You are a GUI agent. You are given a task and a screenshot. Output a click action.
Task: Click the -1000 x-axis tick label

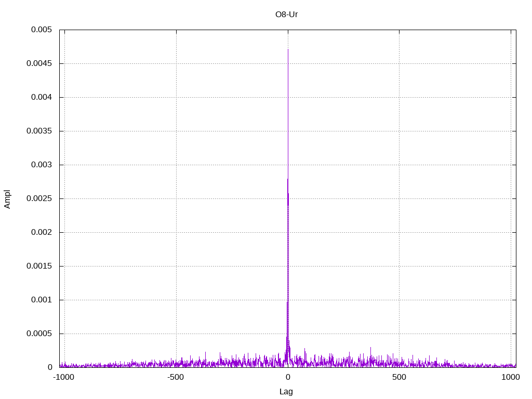63,377
